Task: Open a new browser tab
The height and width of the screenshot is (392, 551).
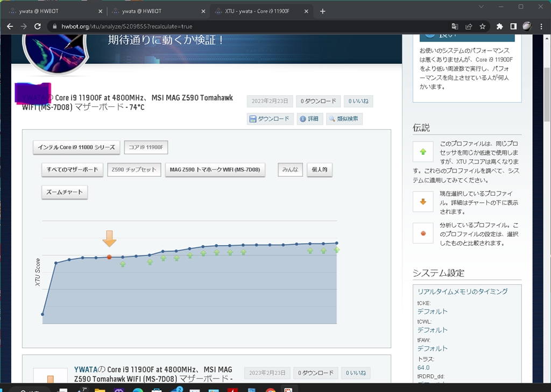Action: click(x=323, y=11)
